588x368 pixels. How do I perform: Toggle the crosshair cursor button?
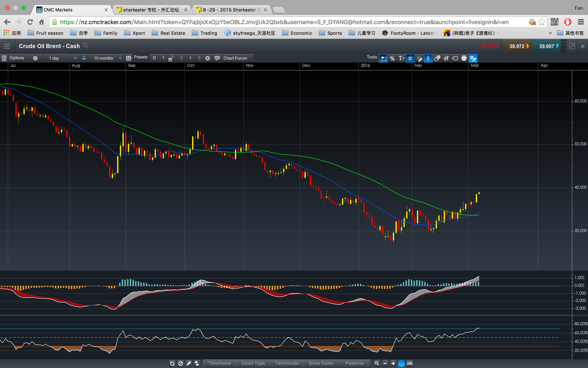(x=401, y=363)
